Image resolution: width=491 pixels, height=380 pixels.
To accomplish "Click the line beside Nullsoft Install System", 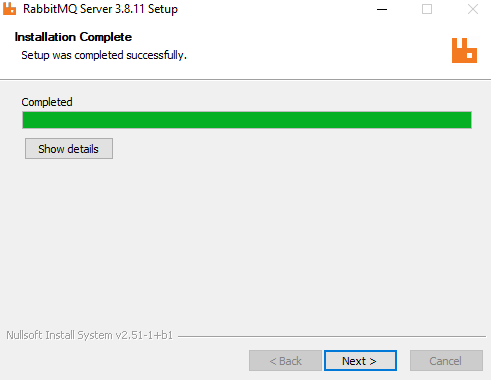I will point(332,336).
